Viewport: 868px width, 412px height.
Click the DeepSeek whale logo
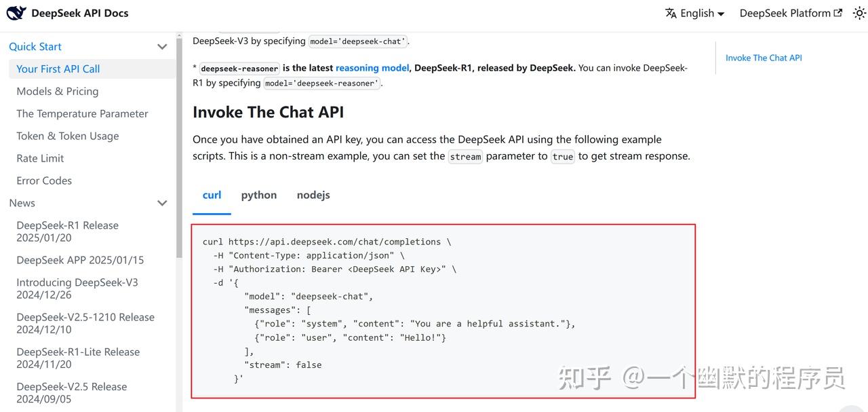coord(16,12)
